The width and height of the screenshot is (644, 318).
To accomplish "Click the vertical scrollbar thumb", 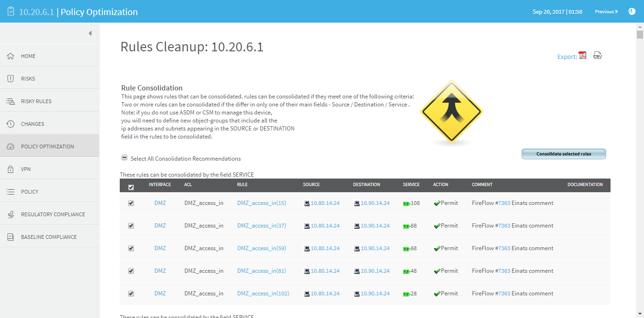I will tap(640, 35).
